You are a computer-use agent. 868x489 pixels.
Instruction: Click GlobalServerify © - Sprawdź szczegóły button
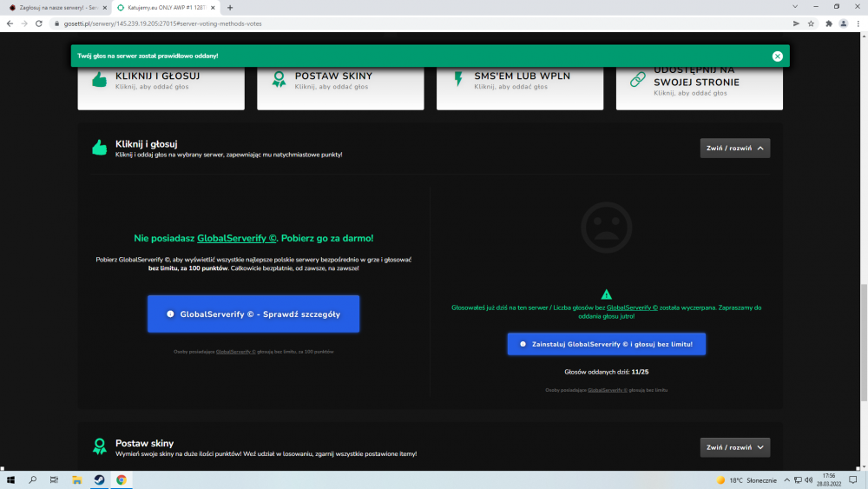(253, 314)
